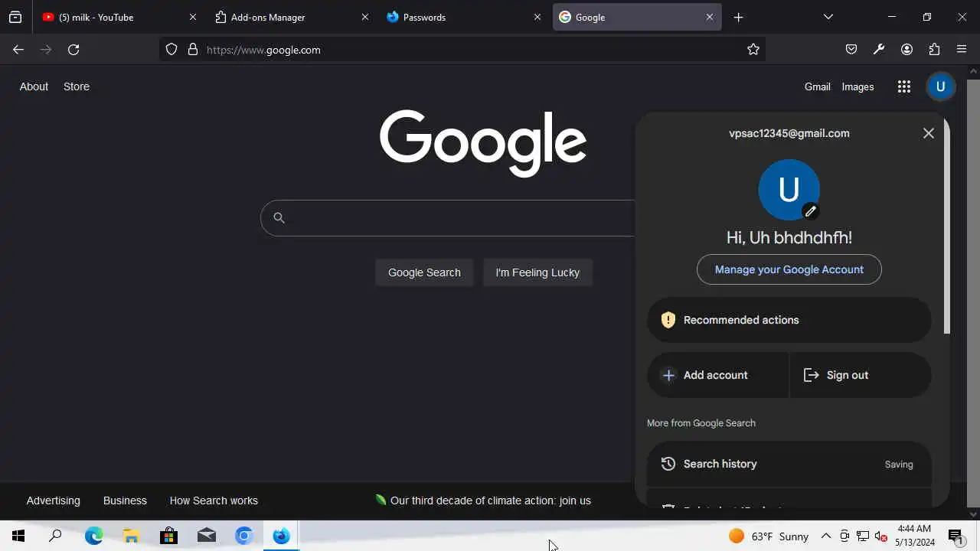The image size is (980, 551).
Task: Switch to the milk - YouTube tab
Action: [x=119, y=17]
